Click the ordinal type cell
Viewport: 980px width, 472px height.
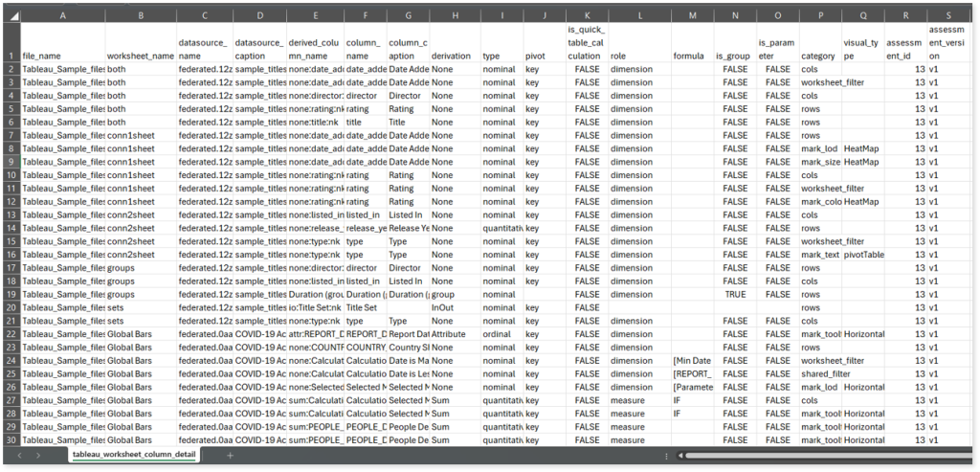(501, 334)
